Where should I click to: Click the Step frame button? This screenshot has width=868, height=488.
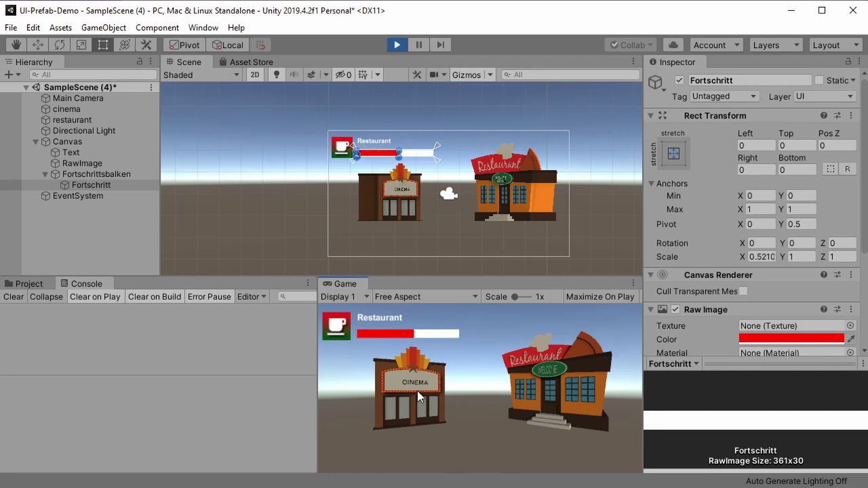440,45
